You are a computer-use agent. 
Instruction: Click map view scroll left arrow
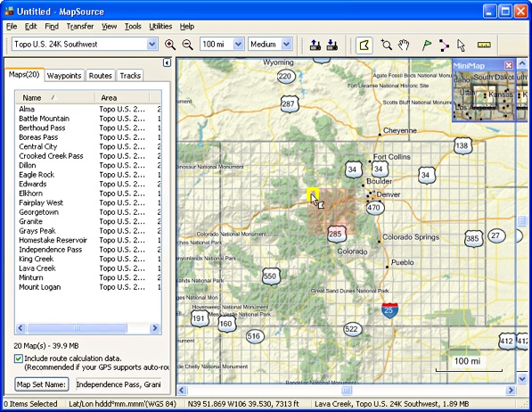182,391
